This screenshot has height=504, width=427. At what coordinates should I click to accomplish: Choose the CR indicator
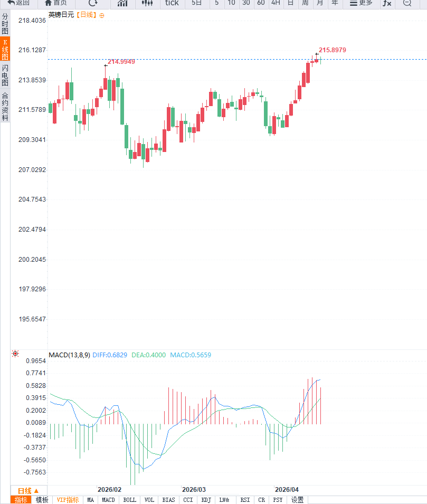coord(262,500)
